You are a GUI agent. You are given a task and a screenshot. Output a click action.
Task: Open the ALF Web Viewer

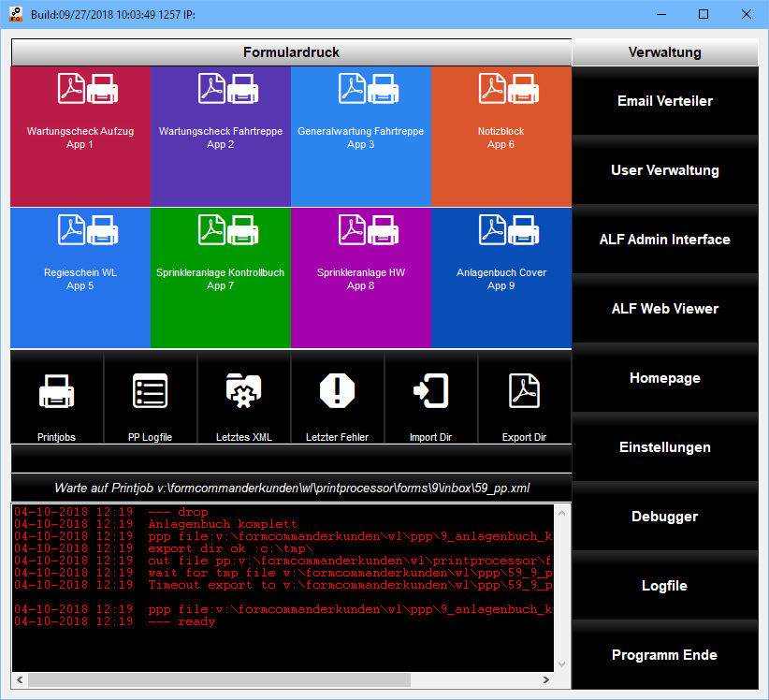tap(665, 309)
